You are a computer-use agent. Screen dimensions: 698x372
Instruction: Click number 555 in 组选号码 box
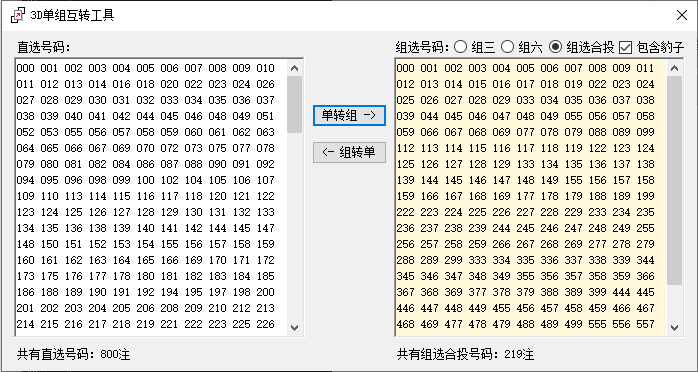pos(597,324)
